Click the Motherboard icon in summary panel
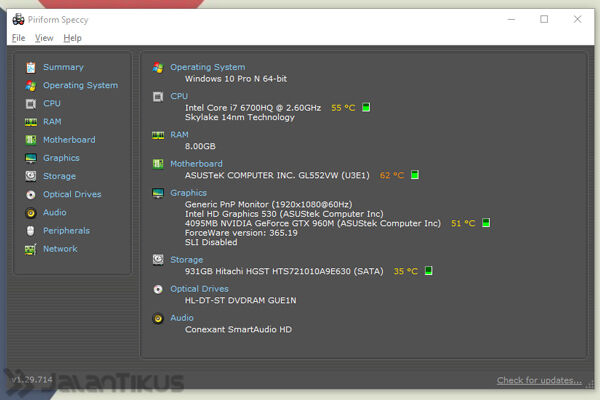The image size is (600, 400). pos(158,164)
